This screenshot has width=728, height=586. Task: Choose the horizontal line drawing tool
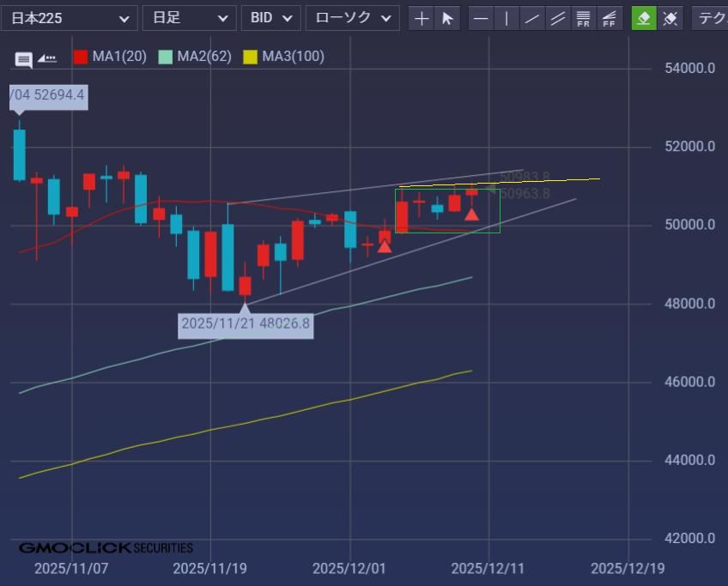tap(482, 18)
